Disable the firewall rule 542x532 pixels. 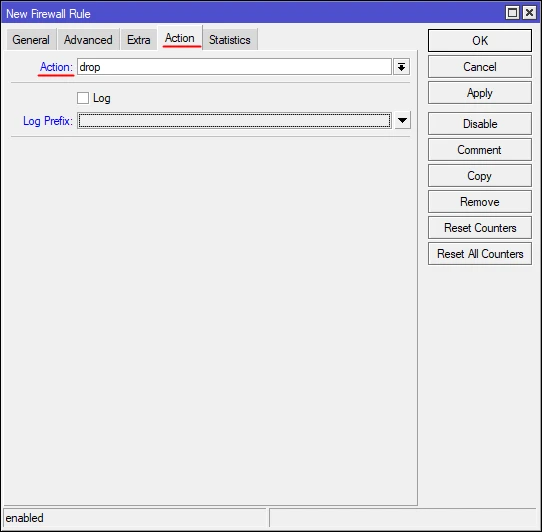[480, 124]
